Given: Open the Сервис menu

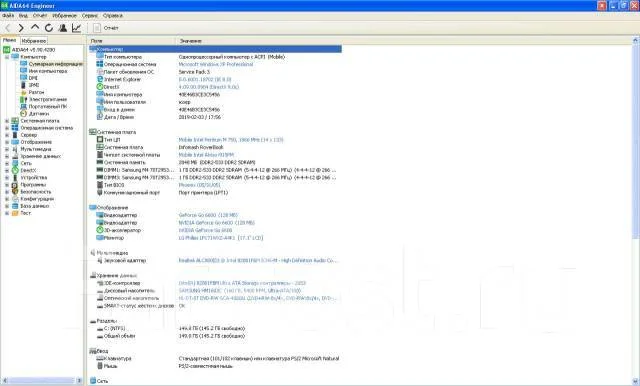Looking at the screenshot, I should 90,16.
